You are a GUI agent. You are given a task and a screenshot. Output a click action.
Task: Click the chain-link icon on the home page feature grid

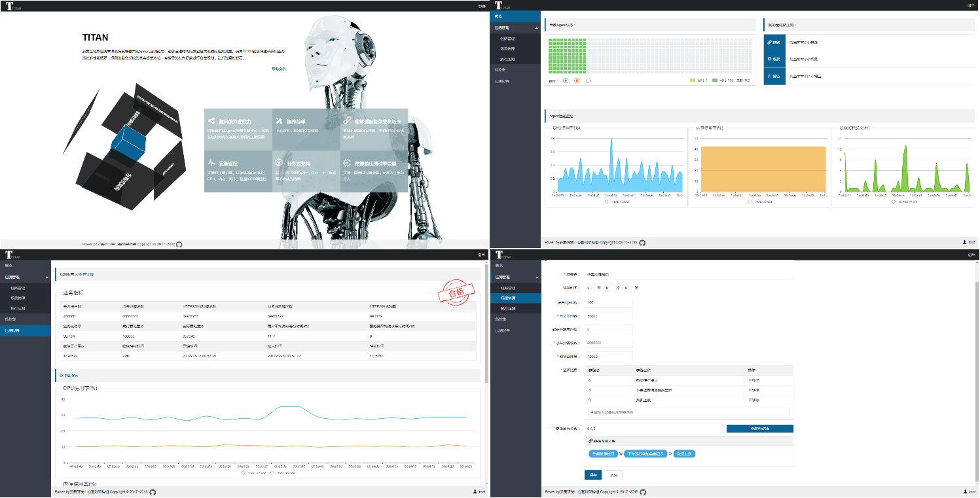coord(347,121)
